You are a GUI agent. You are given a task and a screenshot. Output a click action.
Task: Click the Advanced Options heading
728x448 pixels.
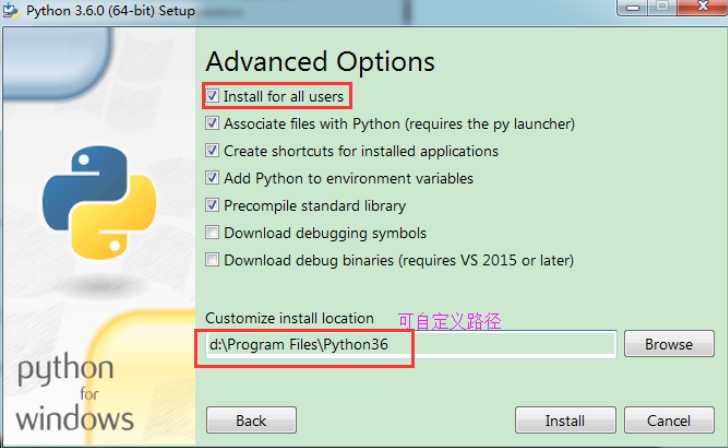[320, 62]
